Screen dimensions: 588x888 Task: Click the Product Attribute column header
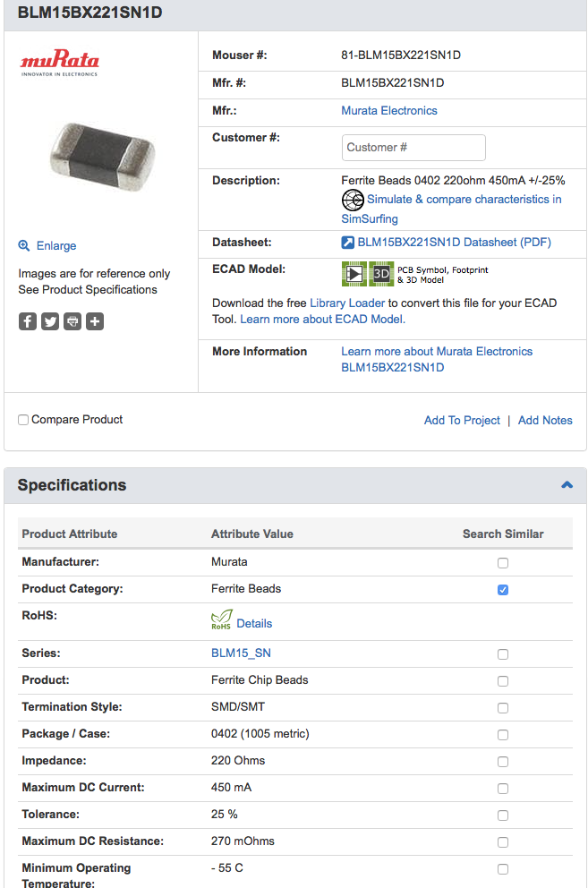click(70, 534)
